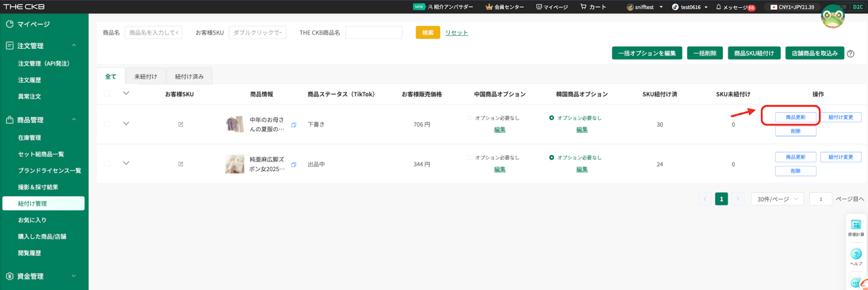
Task: Click the 中年のお母さん product thumbnail
Action: [x=235, y=124]
